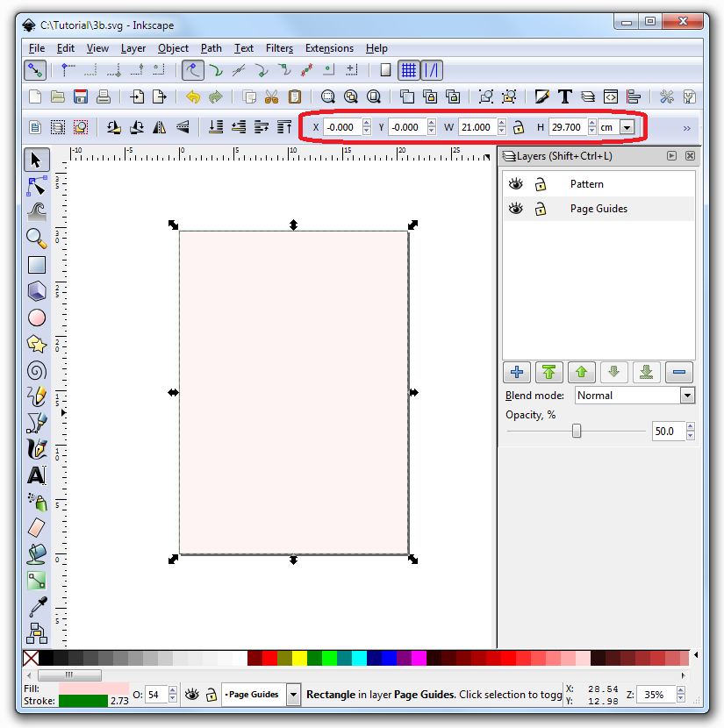The image size is (724, 728).
Task: Open the Page Guides layer selector dropdown
Action: click(x=293, y=695)
